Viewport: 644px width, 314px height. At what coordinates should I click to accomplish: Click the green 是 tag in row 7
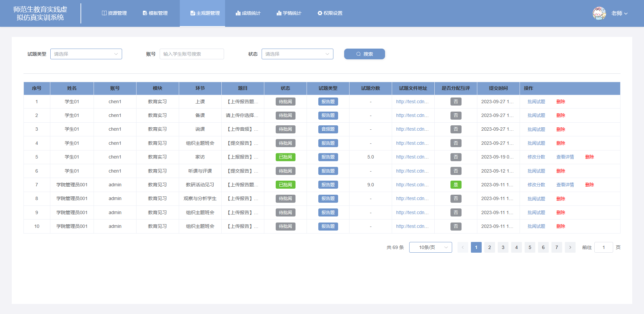456,185
